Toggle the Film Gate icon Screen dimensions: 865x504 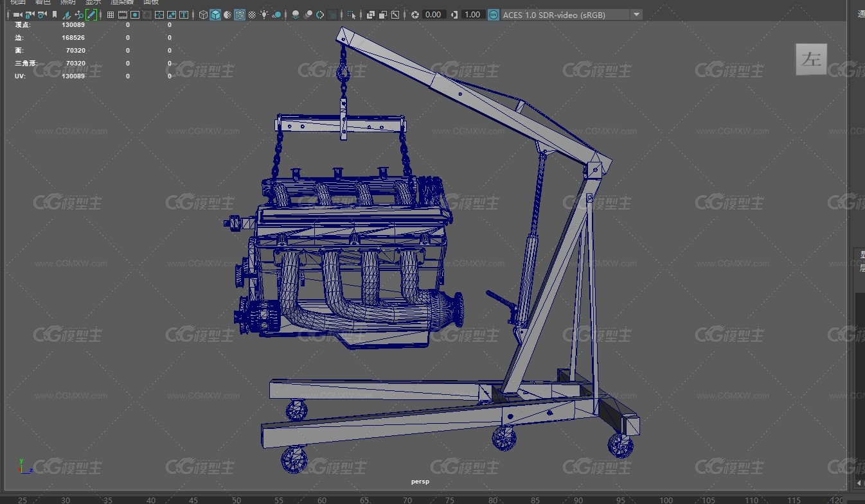123,14
